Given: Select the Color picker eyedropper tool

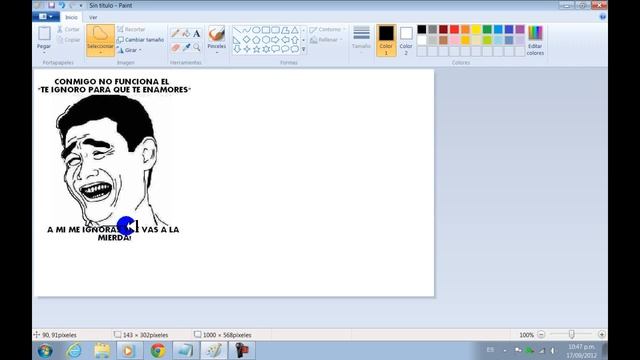Looking at the screenshot, I should (186, 48).
